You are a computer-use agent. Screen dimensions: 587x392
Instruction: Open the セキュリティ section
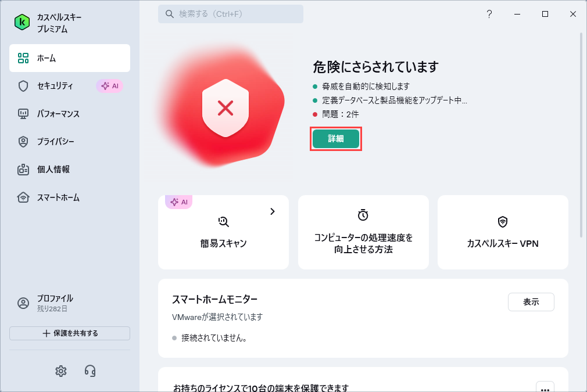(70, 86)
